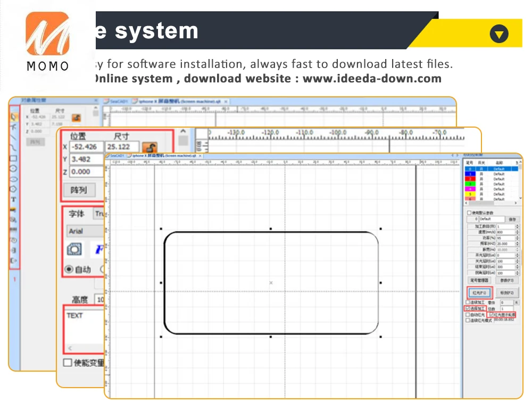Toggle 选择加工 checkbox
The width and height of the screenshot is (532, 411).
tap(468, 308)
